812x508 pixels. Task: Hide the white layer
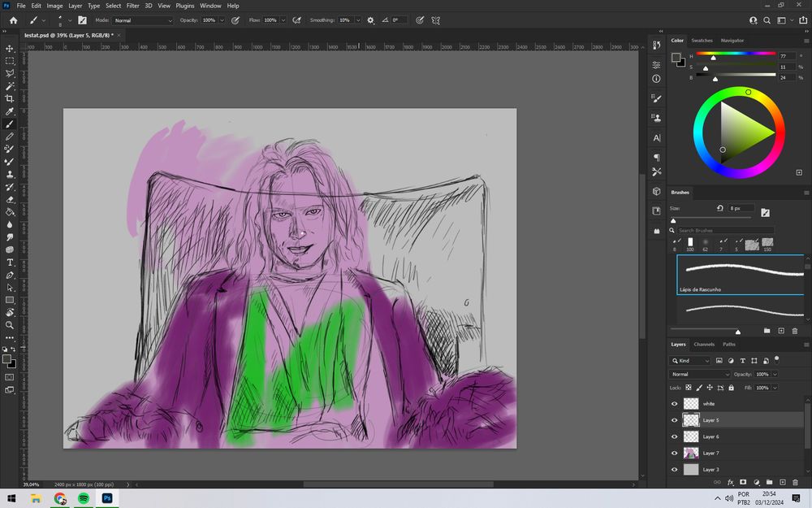[x=674, y=404]
